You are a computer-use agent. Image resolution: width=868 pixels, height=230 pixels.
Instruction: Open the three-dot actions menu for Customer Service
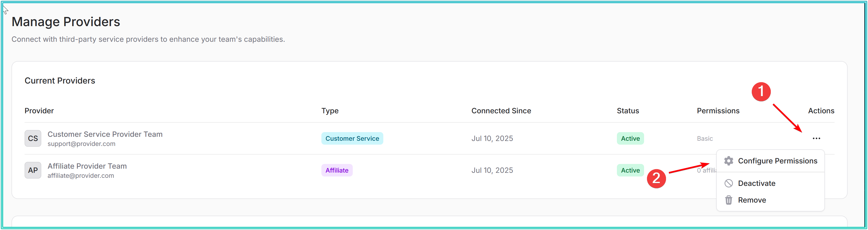click(x=816, y=138)
